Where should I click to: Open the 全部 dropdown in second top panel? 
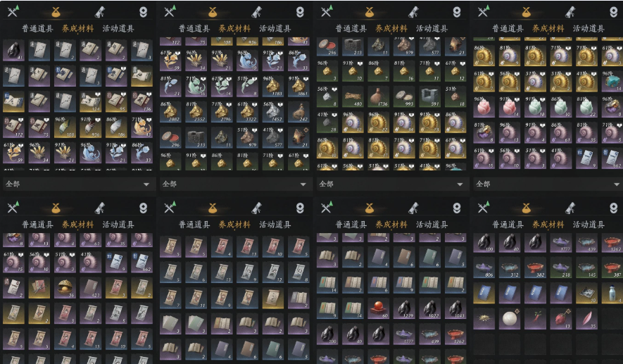click(234, 184)
